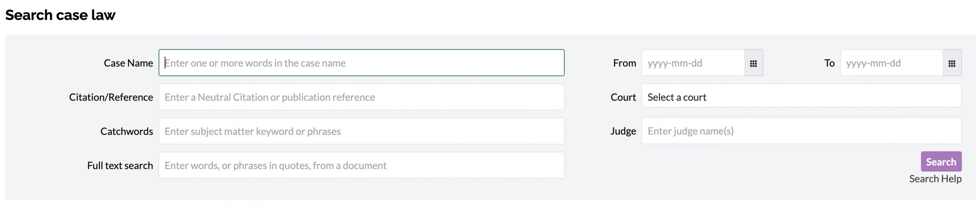The width and height of the screenshot is (980, 210).
Task: Click the To date yyyy-mm-dd field
Action: (891, 63)
